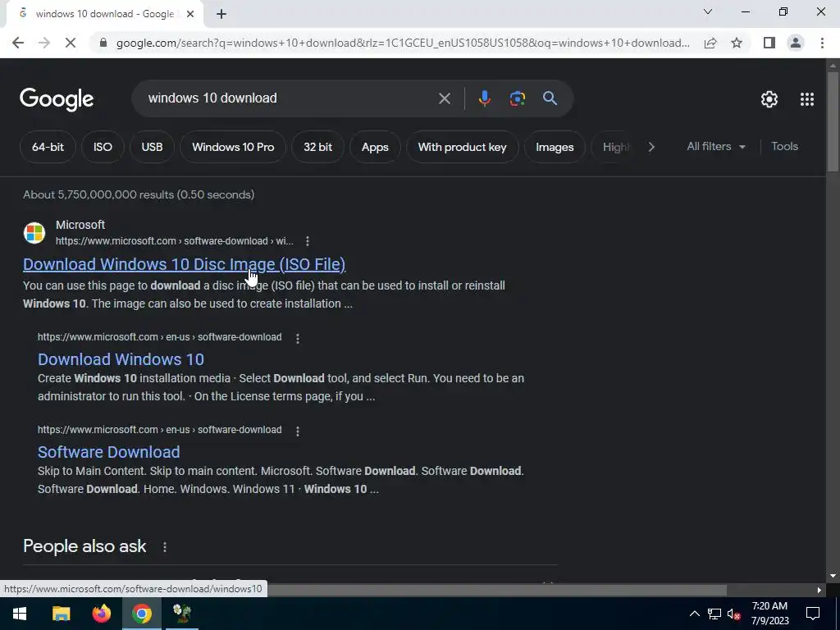Close the windows 10 download tab
Image resolution: width=840 pixels, height=630 pixels.
190,14
